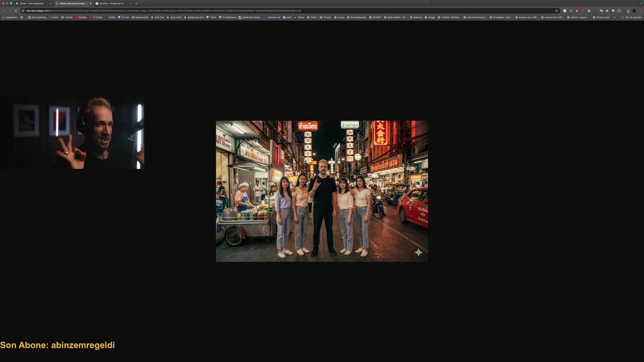This screenshot has height=362, width=644.
Task: Close the Stream - Kick Dashboard tab
Action: pyautogui.click(x=50, y=4)
